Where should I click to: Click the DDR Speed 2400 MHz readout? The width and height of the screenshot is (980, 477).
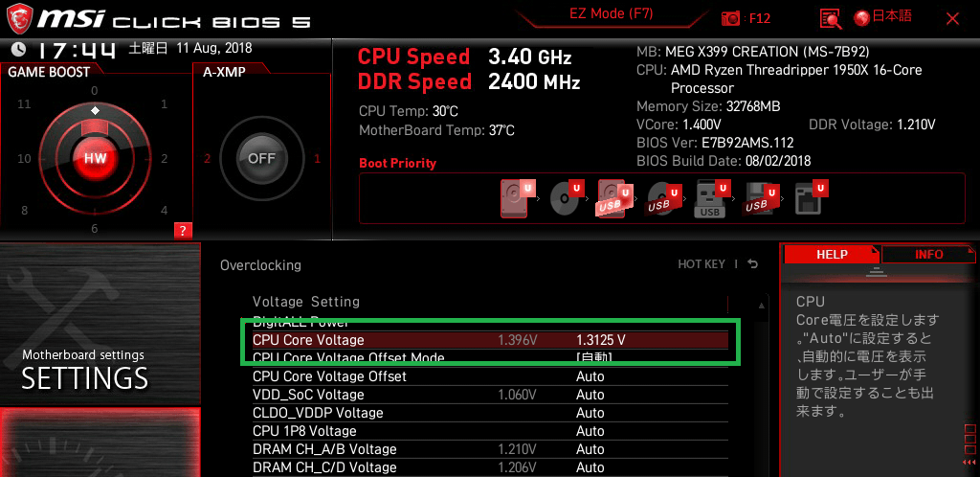[x=469, y=81]
